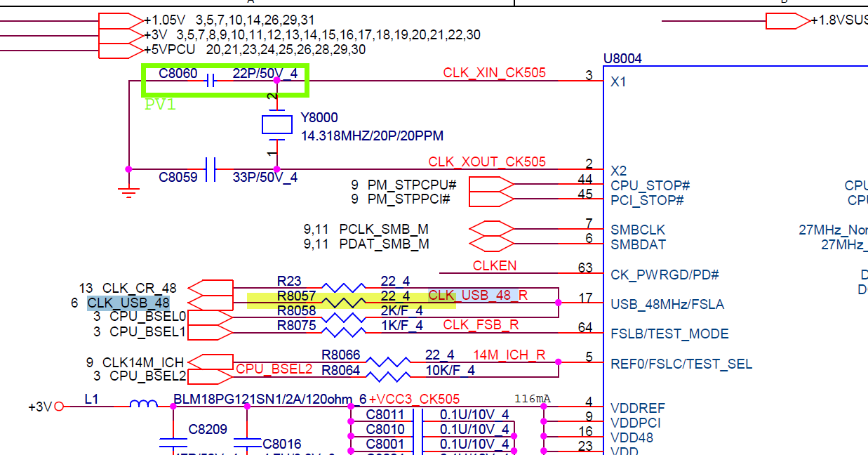Click the +5VPCU off-page connector arrow
The height and width of the screenshot is (455, 868).
[121, 50]
